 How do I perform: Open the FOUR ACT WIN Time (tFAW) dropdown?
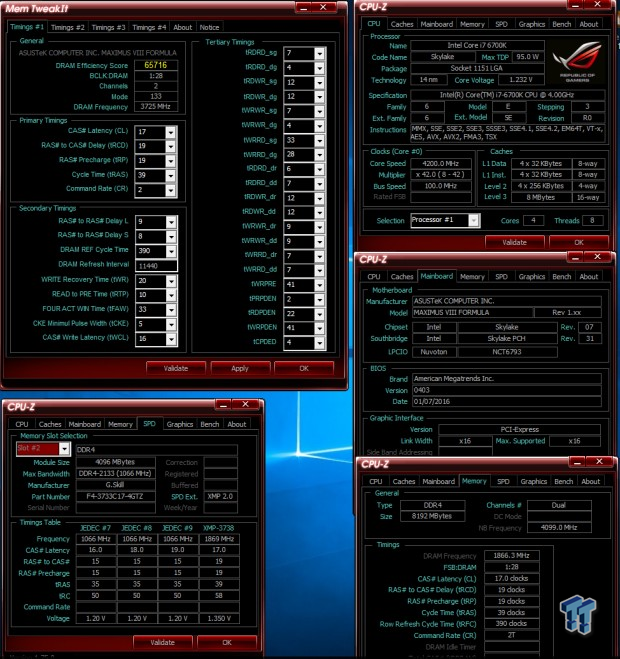pyautogui.click(x=171, y=309)
